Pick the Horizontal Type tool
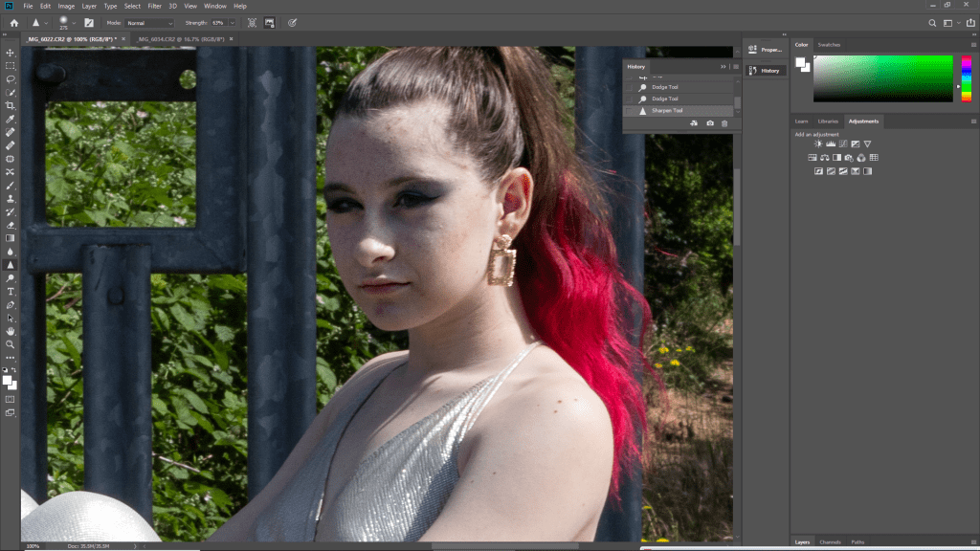The image size is (980, 551). [11, 291]
